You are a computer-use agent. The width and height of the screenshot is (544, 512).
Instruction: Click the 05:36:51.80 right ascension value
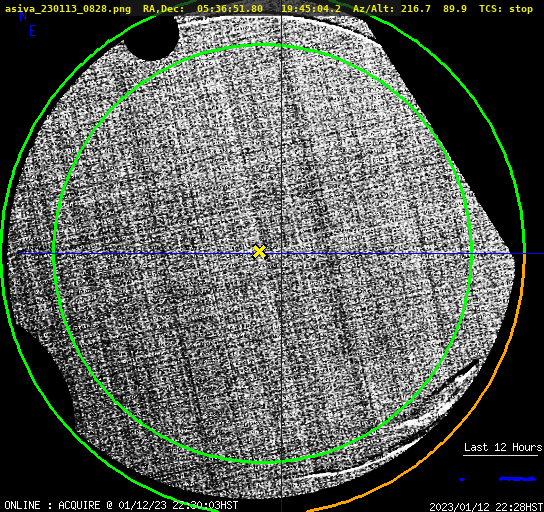[x=230, y=9]
